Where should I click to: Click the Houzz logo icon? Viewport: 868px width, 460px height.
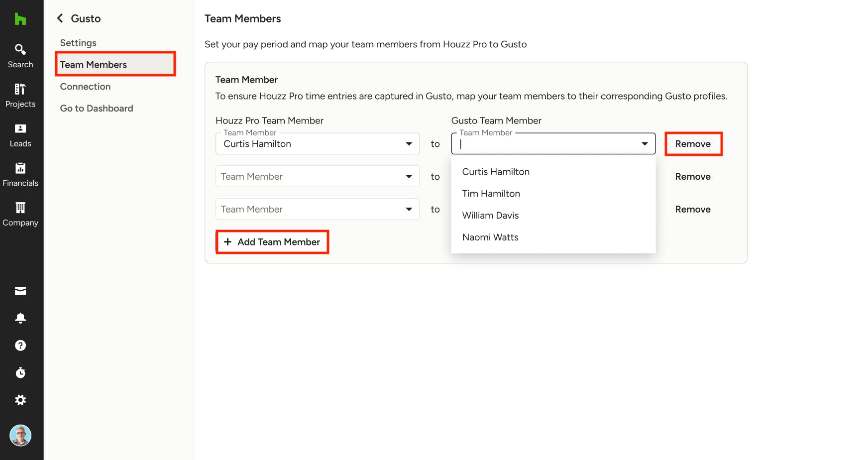20,19
